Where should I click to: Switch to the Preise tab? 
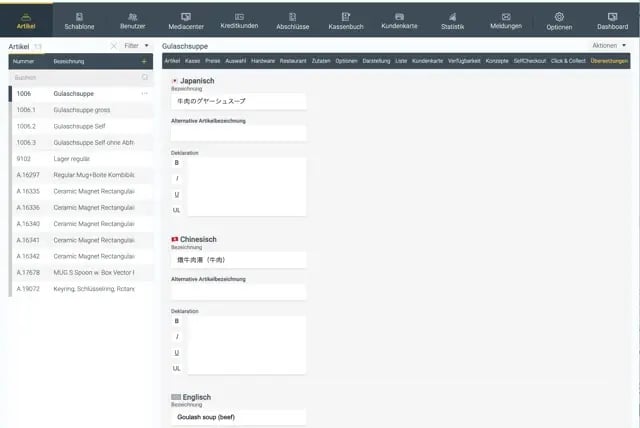coord(212,61)
